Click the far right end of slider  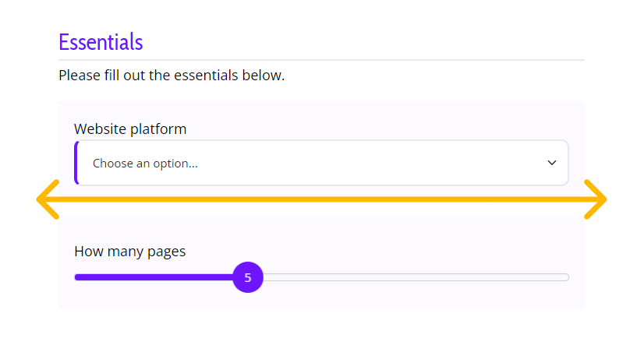[567, 277]
